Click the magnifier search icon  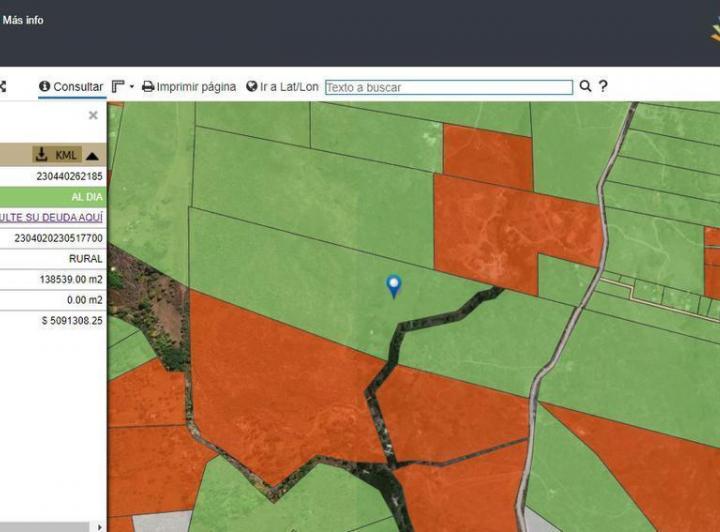pos(585,86)
